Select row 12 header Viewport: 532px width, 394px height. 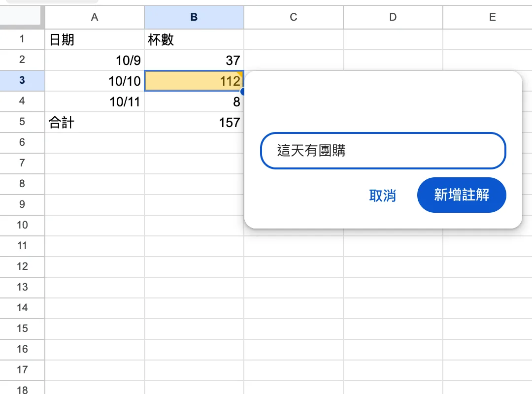(22, 267)
